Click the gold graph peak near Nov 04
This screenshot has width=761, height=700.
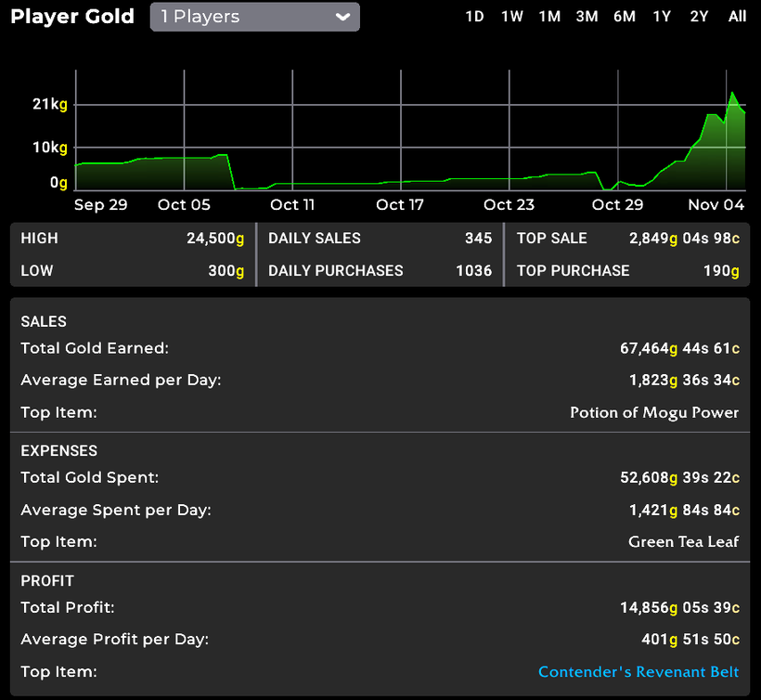[x=732, y=94]
